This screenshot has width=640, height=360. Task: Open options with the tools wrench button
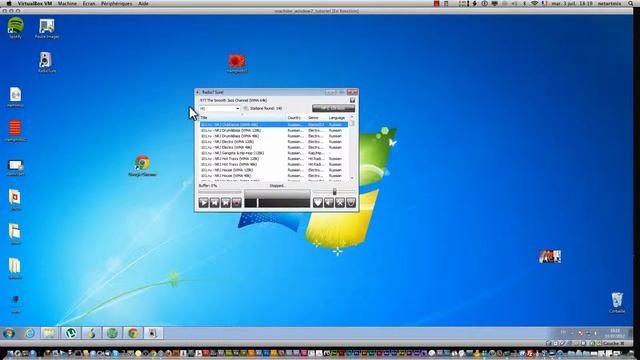pyautogui.click(x=340, y=202)
